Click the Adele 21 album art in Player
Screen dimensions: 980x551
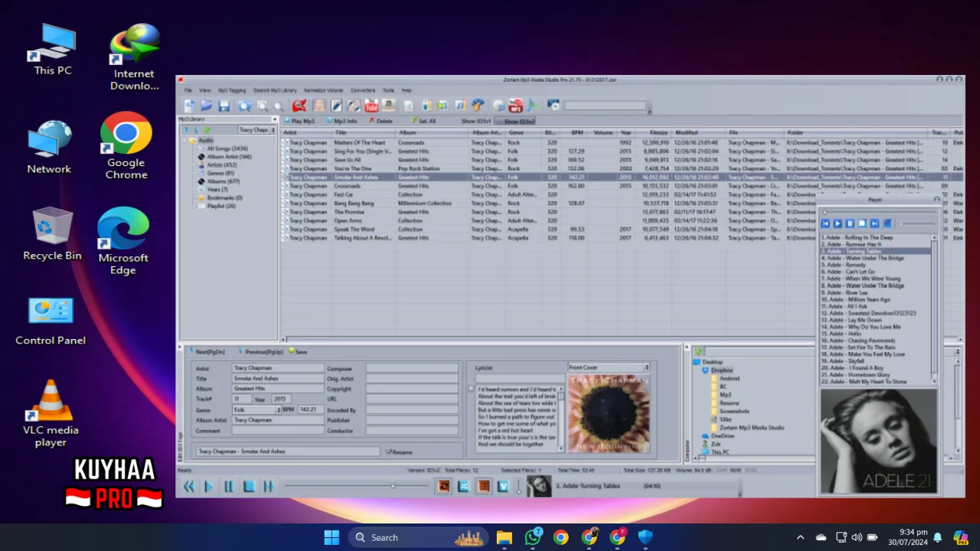point(878,442)
